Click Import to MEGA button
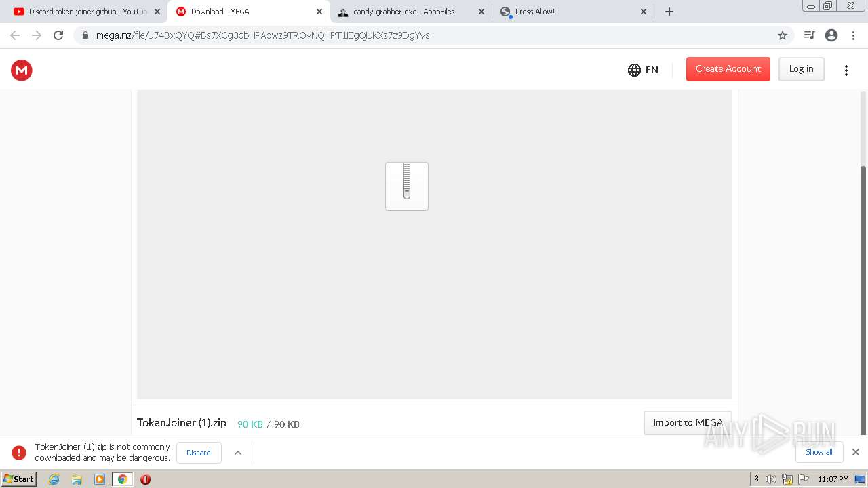The height and width of the screenshot is (488, 868). coord(688,422)
